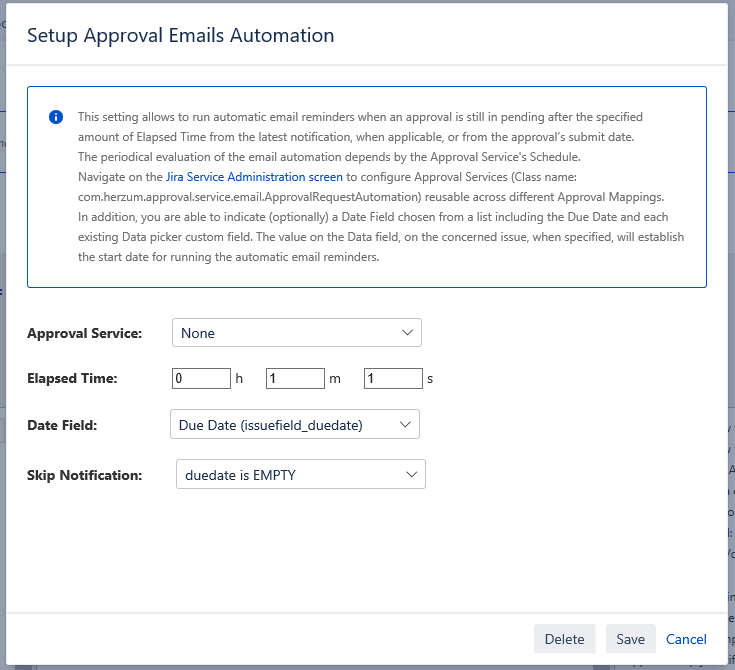The width and height of the screenshot is (735, 670).
Task: Expand the Approval Service dropdown showing None
Action: (x=296, y=333)
